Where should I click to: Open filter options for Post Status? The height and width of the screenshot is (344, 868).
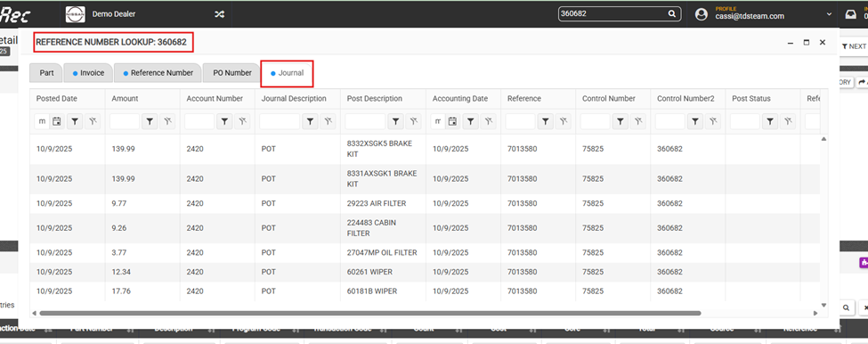coord(771,121)
